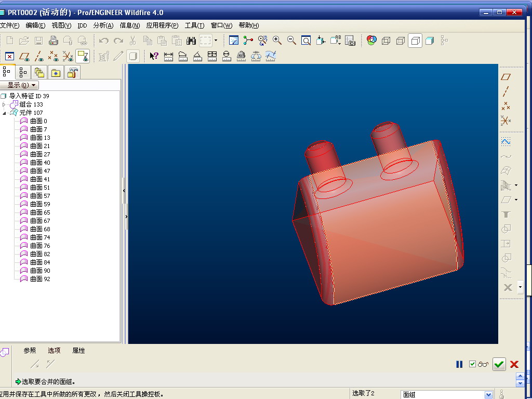Screen dimensions: 532x399
Task: Close the window with red-X icon
Action: pyautogui.click(x=9, y=56)
